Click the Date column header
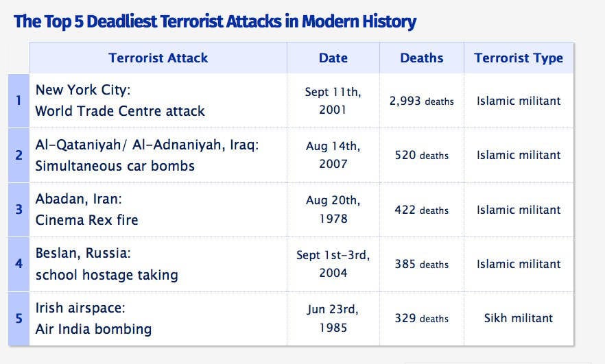The width and height of the screenshot is (605, 364). pyautogui.click(x=333, y=58)
